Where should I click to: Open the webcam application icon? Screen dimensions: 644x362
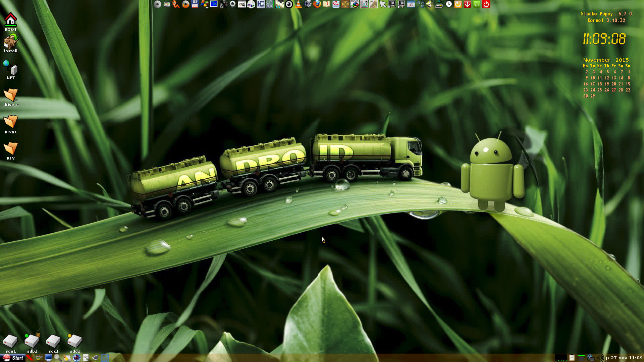(232, 4)
